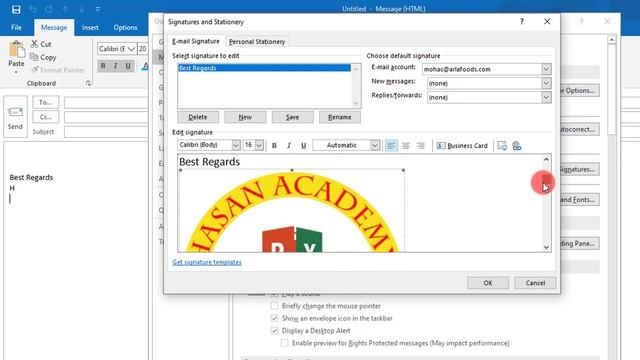The image size is (640, 360).
Task: Switch to the Options ribbon tab
Action: point(125,27)
